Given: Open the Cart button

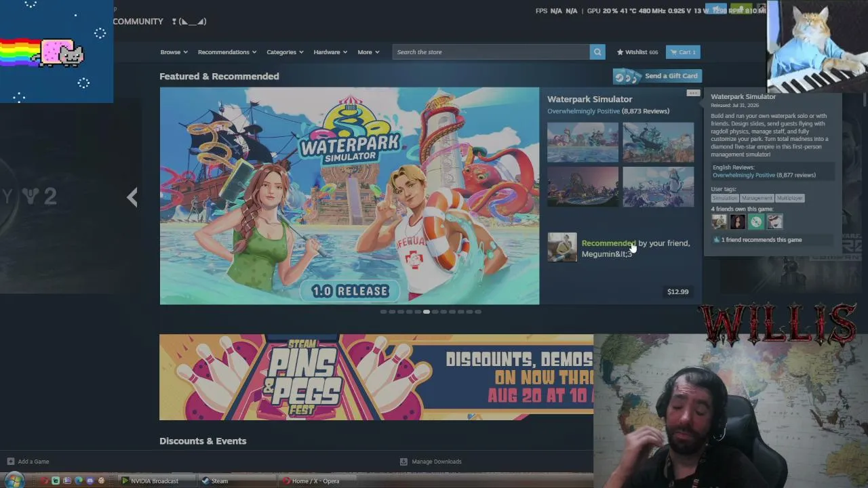Looking at the screenshot, I should point(683,52).
